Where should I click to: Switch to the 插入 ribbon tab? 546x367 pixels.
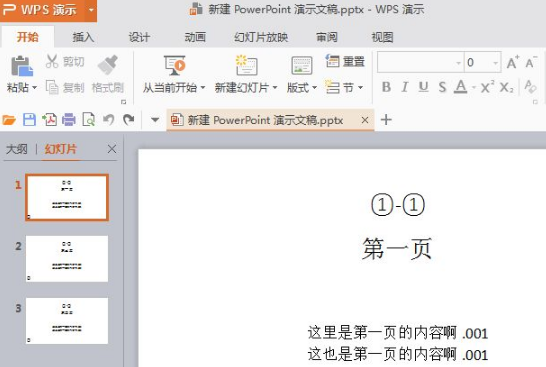83,37
